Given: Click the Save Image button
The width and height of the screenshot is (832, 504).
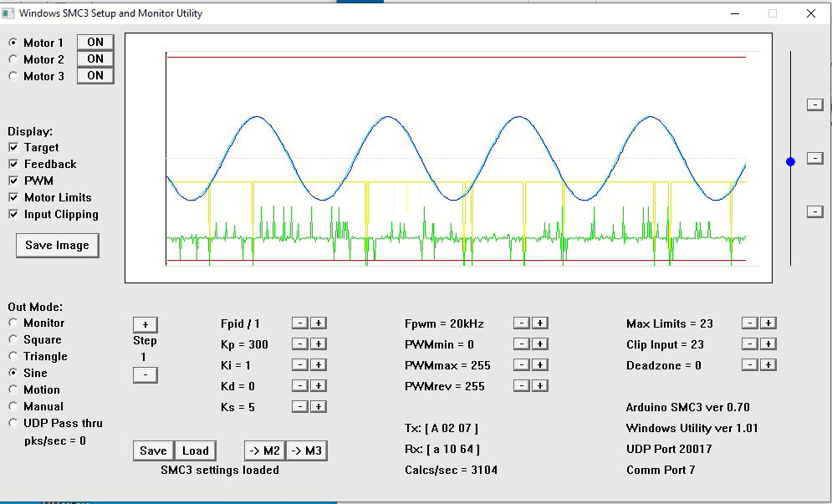Looking at the screenshot, I should [57, 246].
